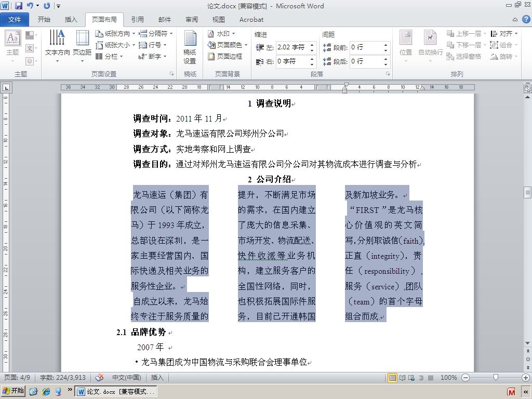Click the 论文.docx taskbar button
The image size is (532, 399).
click(x=116, y=392)
